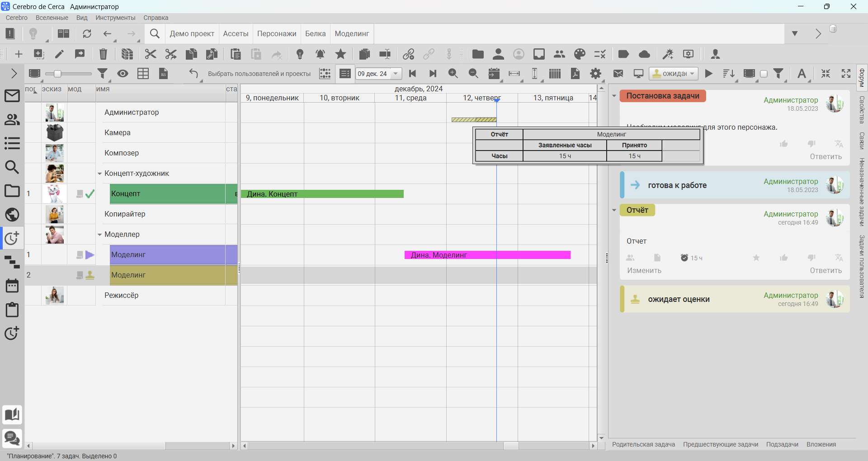Jump to previous with skip-back icon
Viewport: 868px width, 461px height.
click(412, 74)
